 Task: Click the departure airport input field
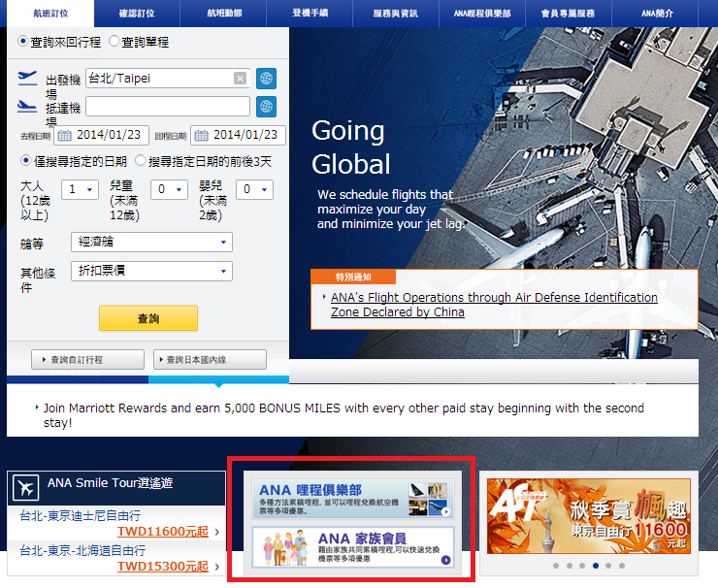[x=168, y=79]
